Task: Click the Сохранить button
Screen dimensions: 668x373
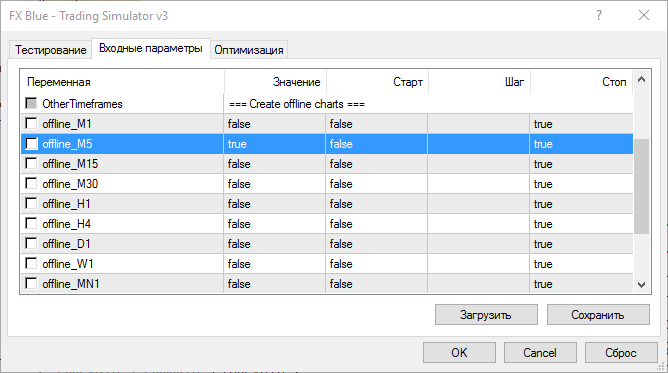Action: tap(598, 315)
